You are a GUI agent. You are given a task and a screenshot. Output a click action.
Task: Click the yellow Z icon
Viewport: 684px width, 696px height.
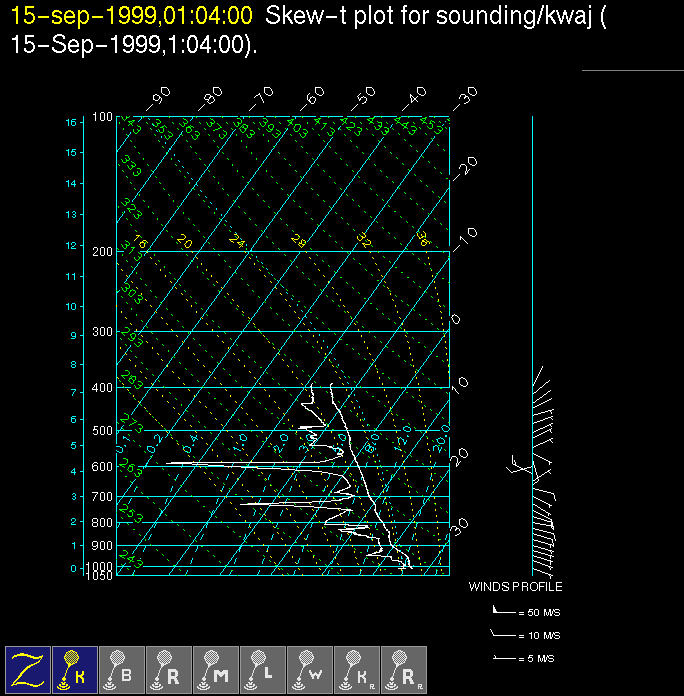[27, 669]
